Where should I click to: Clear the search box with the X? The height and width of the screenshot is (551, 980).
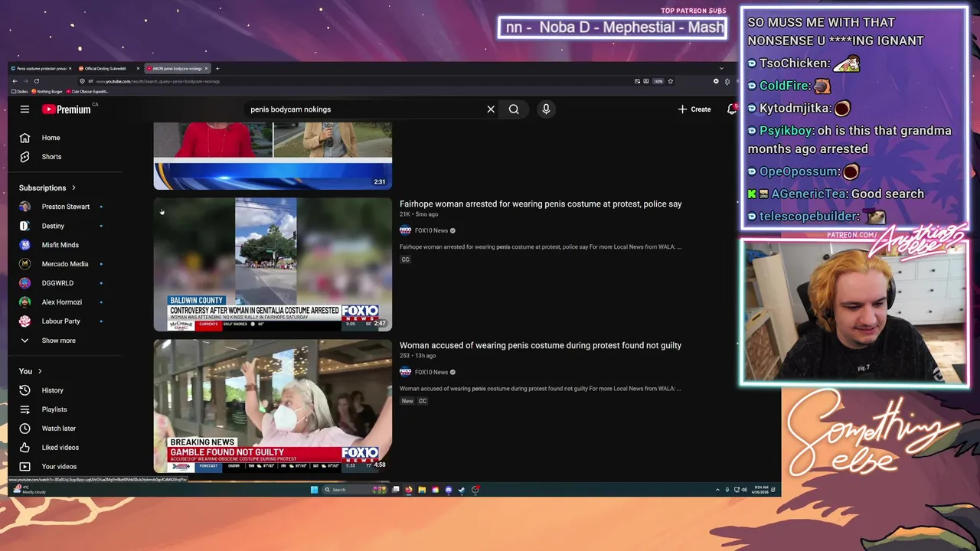[x=491, y=109]
